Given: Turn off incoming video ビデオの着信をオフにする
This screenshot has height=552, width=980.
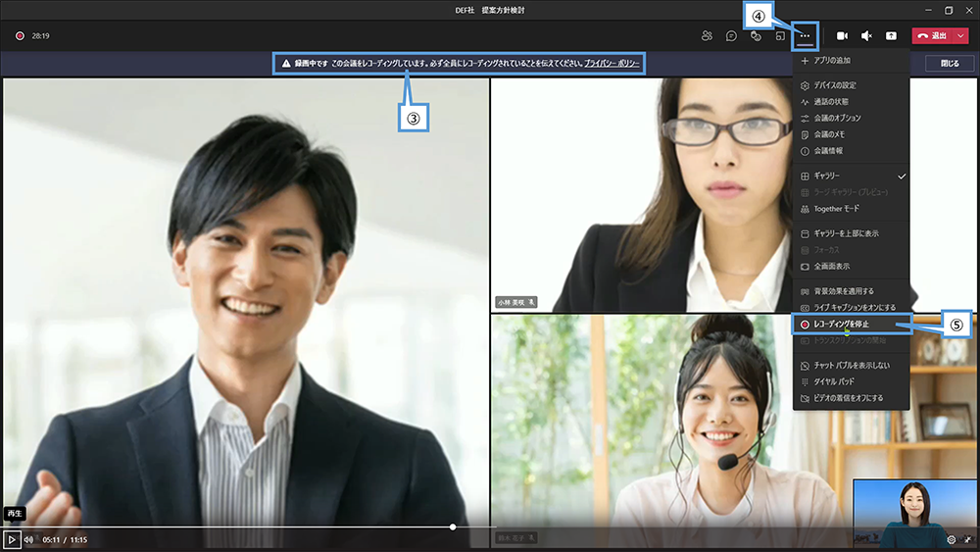Looking at the screenshot, I should coord(851,398).
